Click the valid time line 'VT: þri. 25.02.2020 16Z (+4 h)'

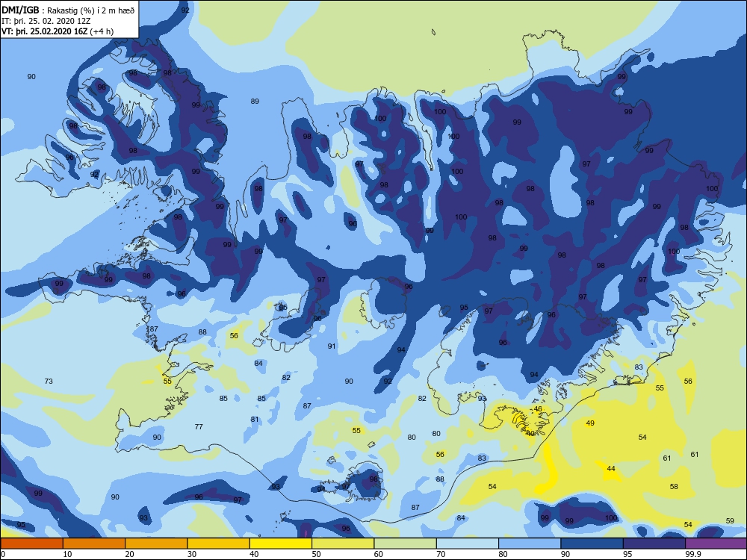(x=58, y=31)
